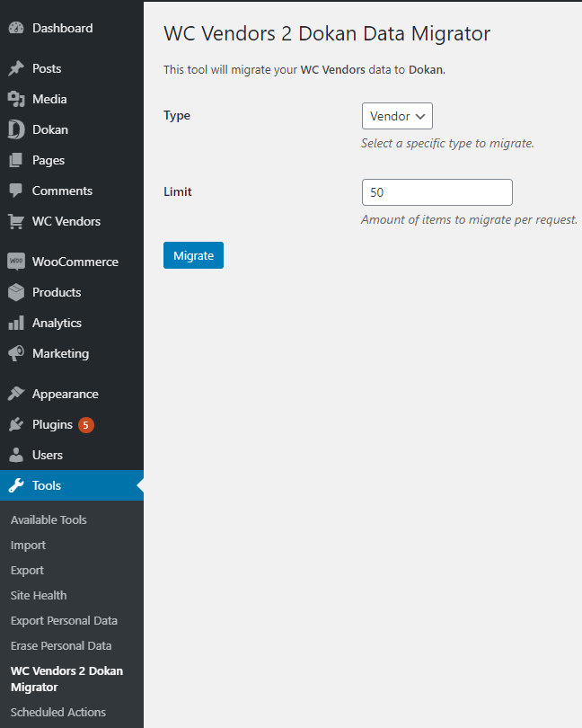Click the blue Migrate button
This screenshot has height=728, width=582.
pos(193,255)
